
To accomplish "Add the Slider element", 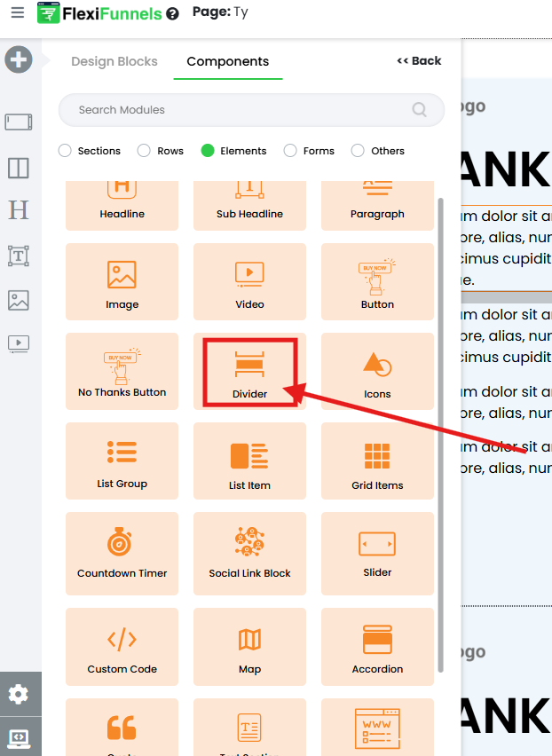I will (x=377, y=554).
